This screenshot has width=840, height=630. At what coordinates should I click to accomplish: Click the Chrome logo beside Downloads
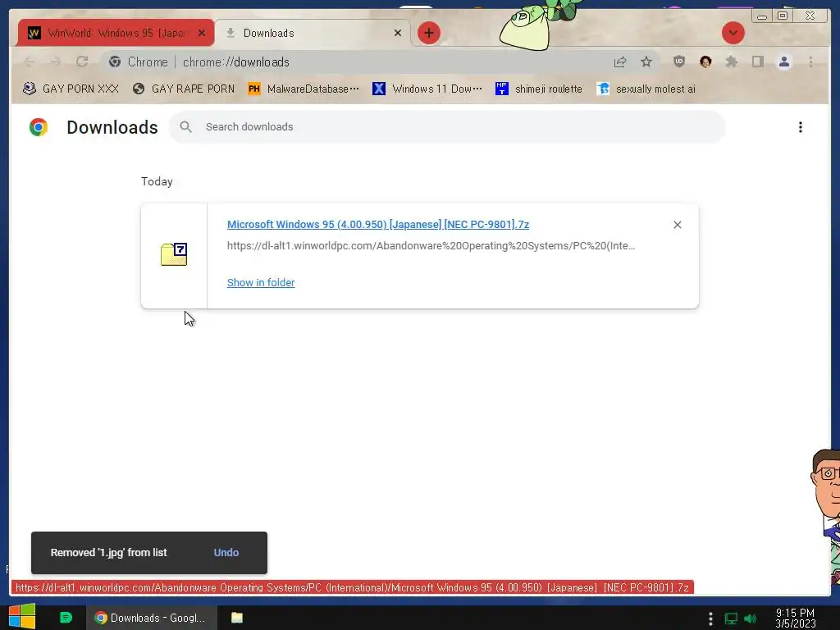[x=39, y=127]
